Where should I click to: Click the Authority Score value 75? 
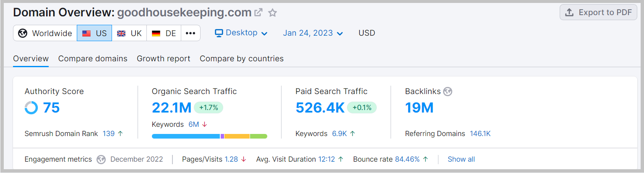tap(51, 108)
